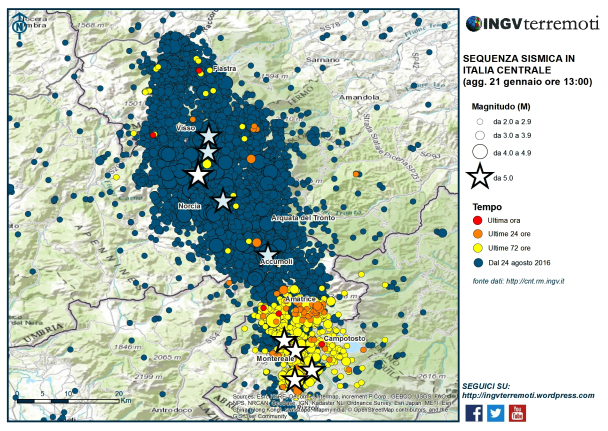Click the yellow Ultime 72 ore dot

click(478, 248)
